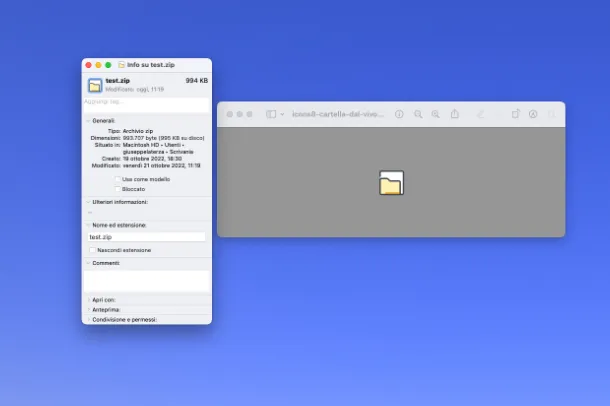Click the bold test.zip name in the Info header

(x=117, y=80)
